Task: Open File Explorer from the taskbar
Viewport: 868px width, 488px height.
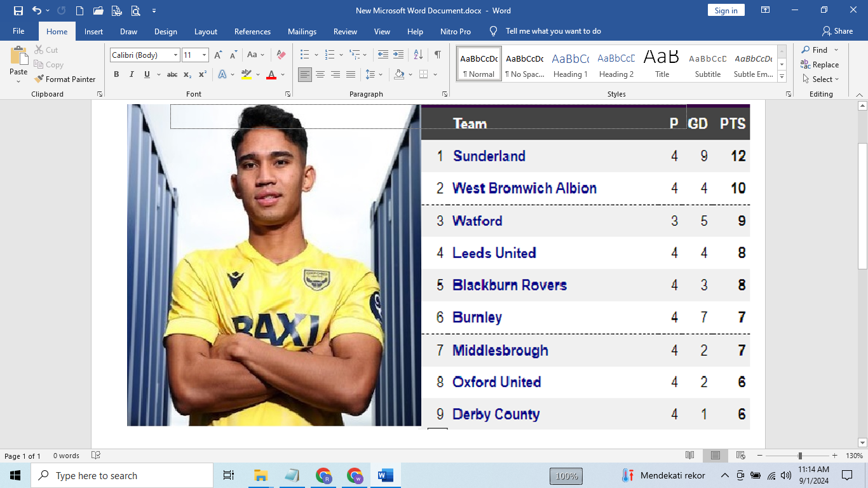Action: pyautogui.click(x=261, y=475)
